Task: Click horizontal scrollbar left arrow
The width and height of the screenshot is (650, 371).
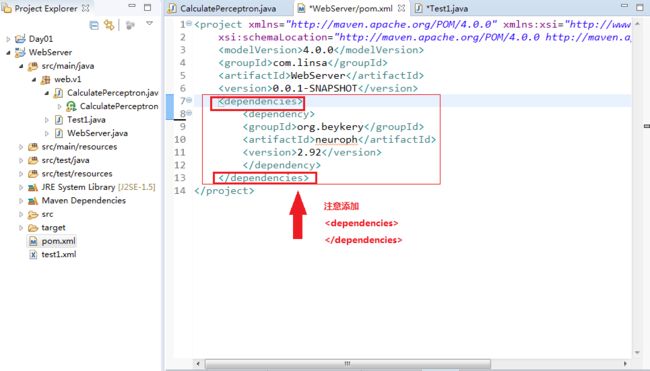Action: point(198,364)
